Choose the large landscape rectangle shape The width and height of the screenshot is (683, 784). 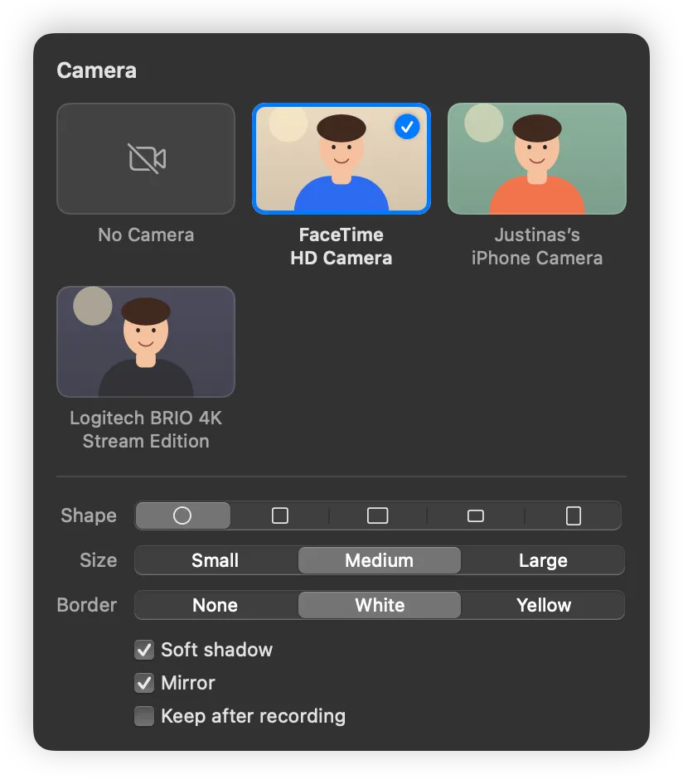click(x=377, y=515)
